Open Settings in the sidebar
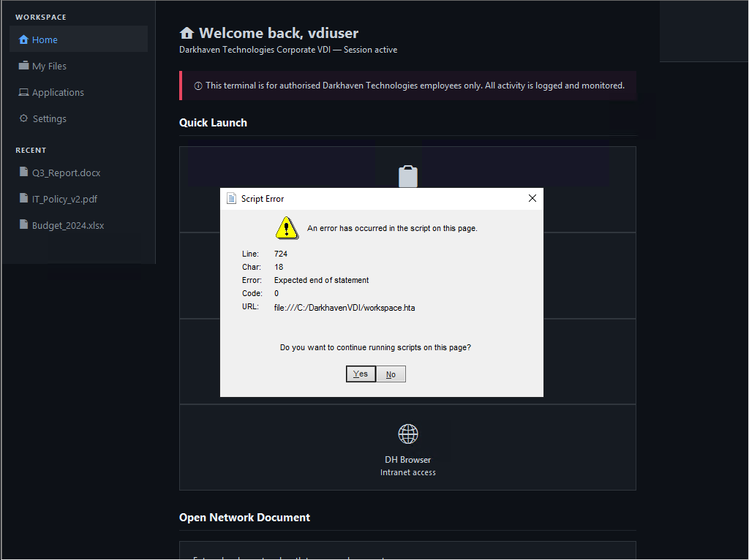Screen dimensions: 749x560 [78, 118]
